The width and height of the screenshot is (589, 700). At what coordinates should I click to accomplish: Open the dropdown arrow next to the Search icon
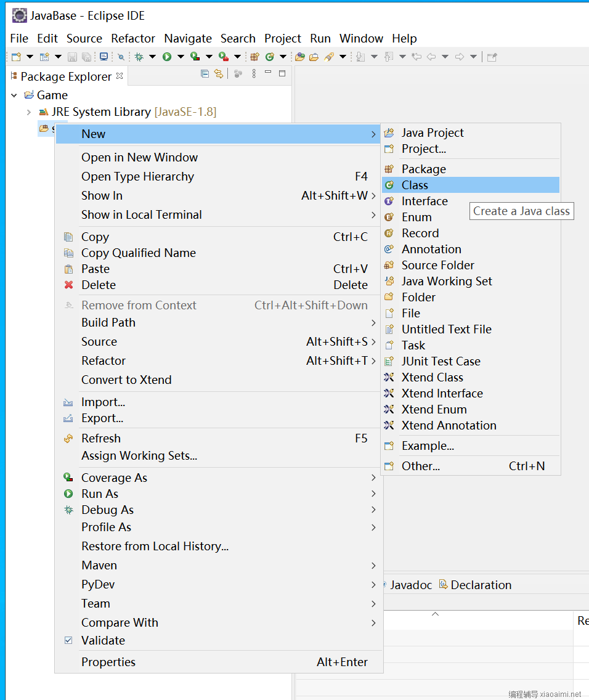343,57
